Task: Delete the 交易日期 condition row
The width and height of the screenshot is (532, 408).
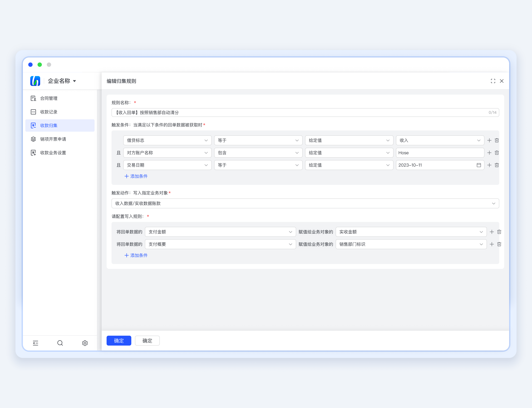Action: coord(497,165)
